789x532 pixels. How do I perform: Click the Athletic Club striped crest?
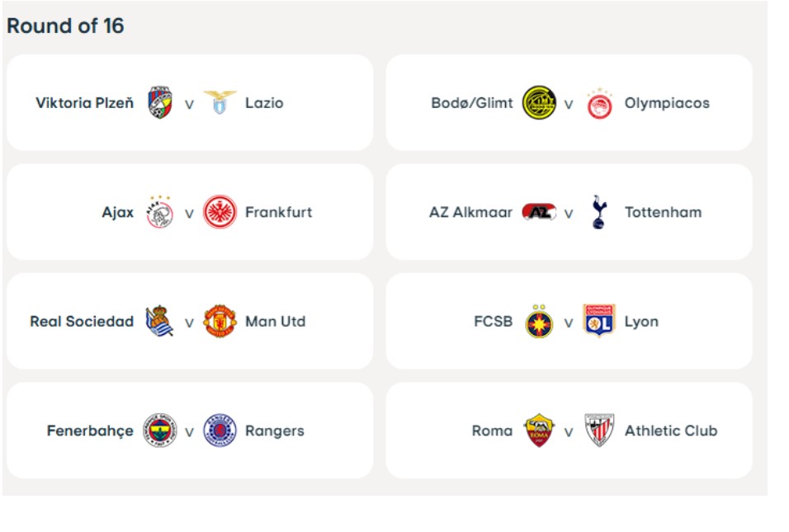click(x=599, y=431)
